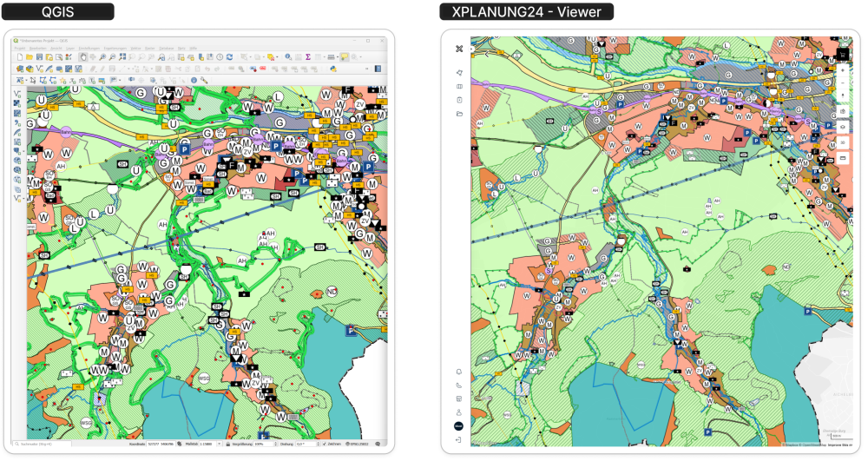Click the notification bell in viewer sidebar
868x461 pixels.
tap(459, 372)
